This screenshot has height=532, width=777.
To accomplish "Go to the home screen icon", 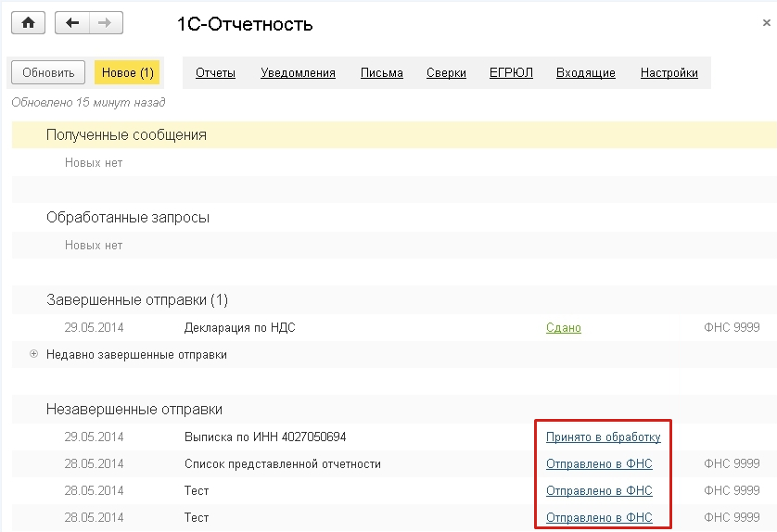I will (28, 23).
